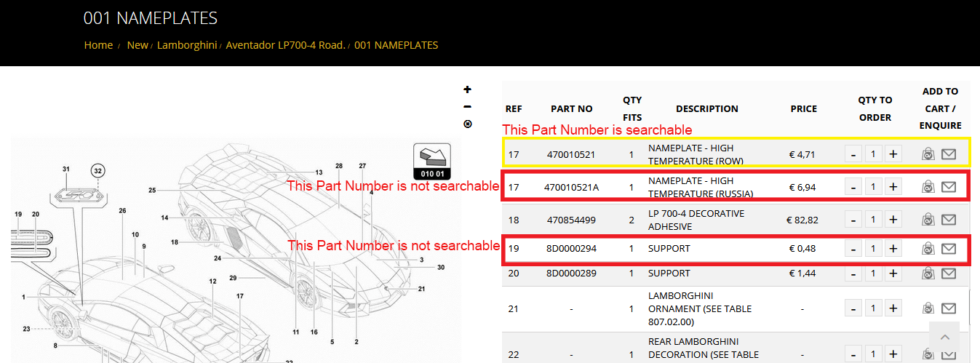
Task: Enquire by email about ref 21 ornament
Action: pos(949,308)
